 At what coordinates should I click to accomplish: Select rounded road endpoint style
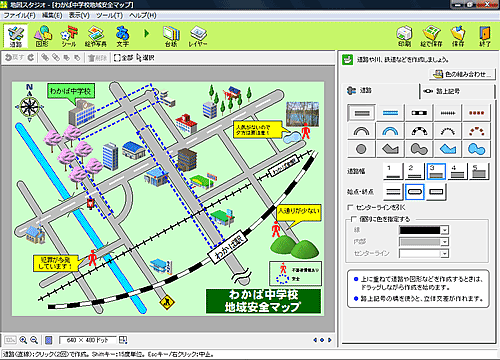[x=415, y=192]
